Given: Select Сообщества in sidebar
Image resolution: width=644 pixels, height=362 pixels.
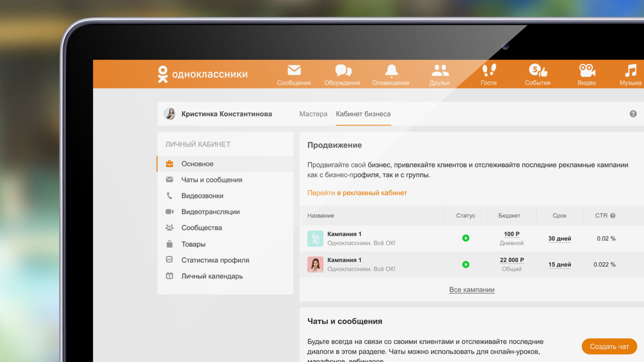Looking at the screenshot, I should [x=225, y=228].
